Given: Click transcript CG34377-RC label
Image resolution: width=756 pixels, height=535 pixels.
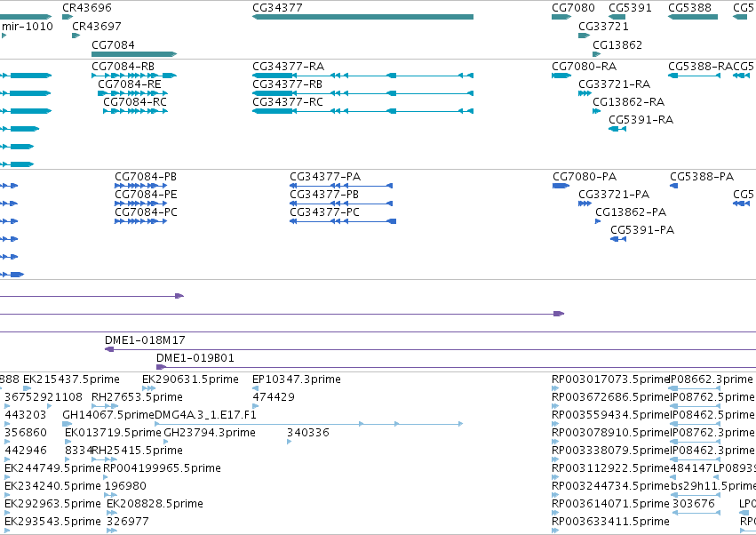Looking at the screenshot, I should (x=288, y=102).
